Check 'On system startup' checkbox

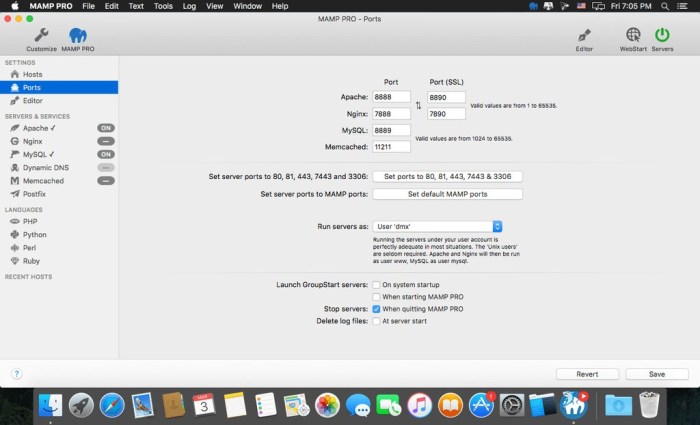click(x=376, y=285)
